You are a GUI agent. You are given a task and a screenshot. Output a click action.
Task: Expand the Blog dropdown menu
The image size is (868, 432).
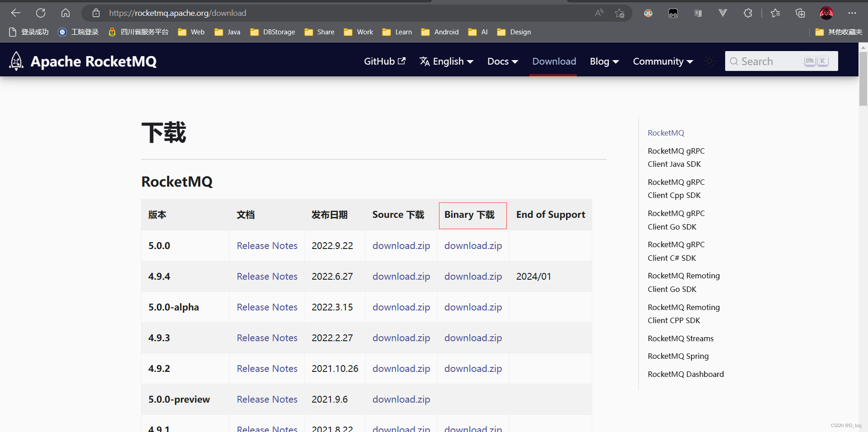pyautogui.click(x=604, y=61)
